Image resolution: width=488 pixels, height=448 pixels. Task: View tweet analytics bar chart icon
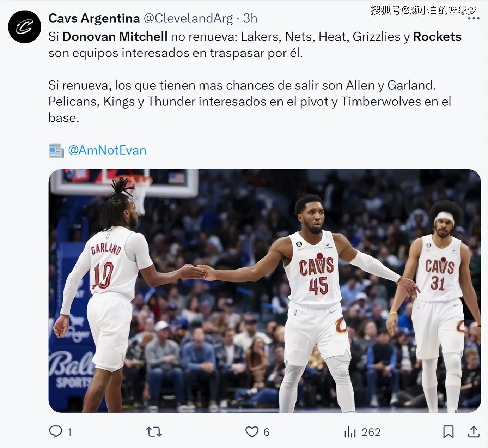coord(350,432)
